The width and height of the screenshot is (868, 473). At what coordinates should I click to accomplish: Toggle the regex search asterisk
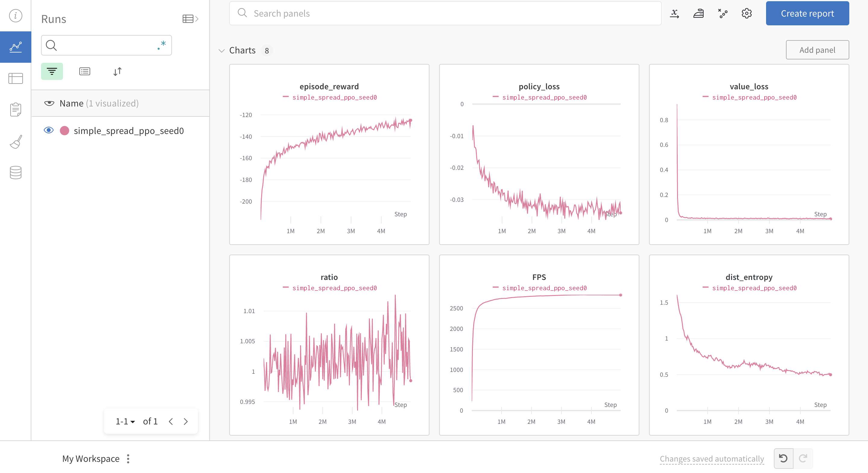click(x=162, y=45)
